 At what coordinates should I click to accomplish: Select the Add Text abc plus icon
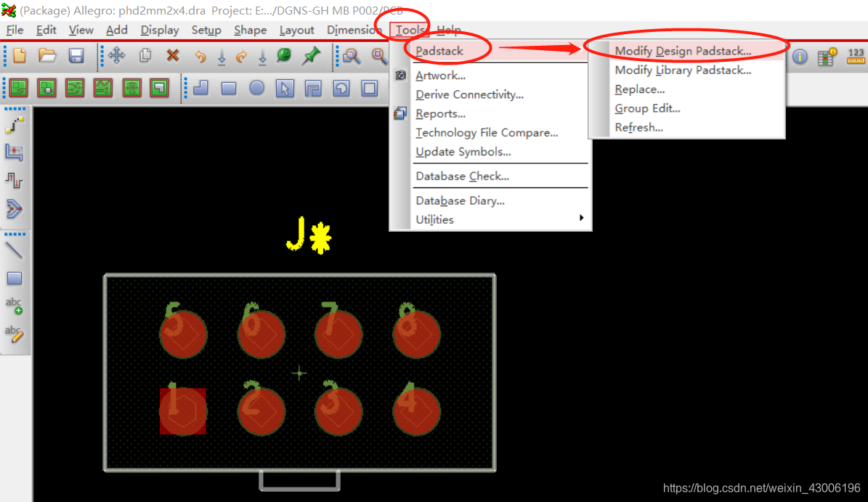pos(15,306)
